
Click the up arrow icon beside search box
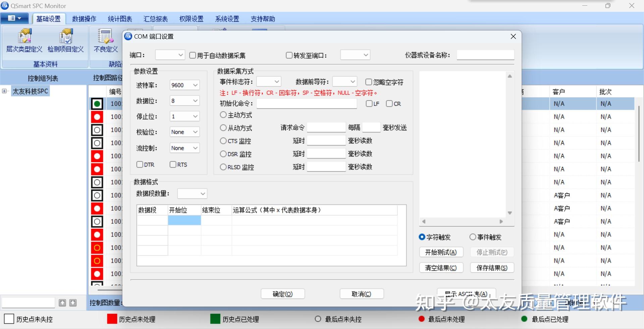[62, 303]
